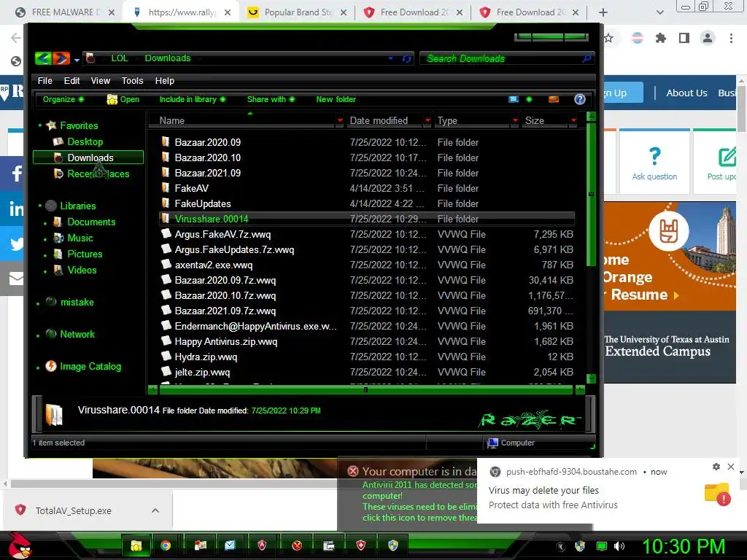Open the Name column filter dropdown
747x560 pixels.
[x=340, y=120]
